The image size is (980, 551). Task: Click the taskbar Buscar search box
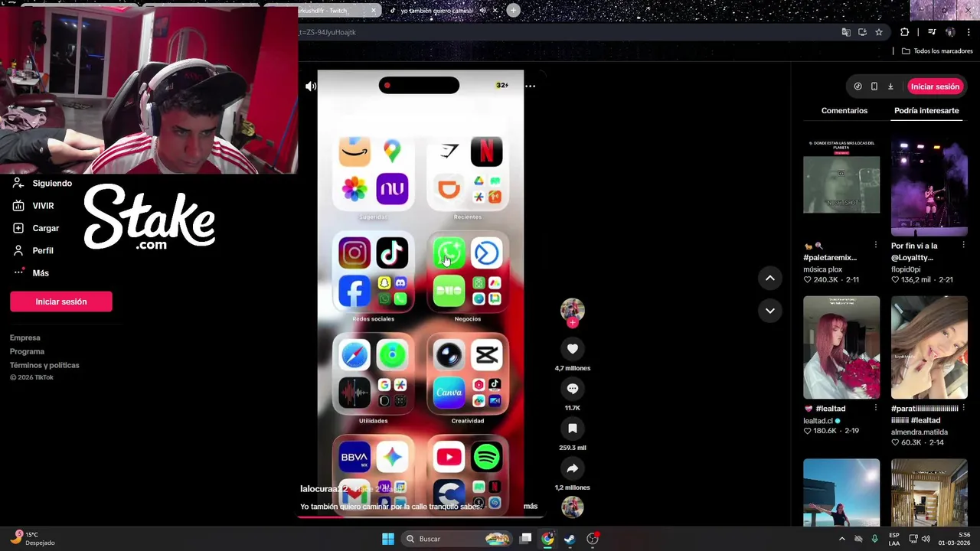(456, 539)
